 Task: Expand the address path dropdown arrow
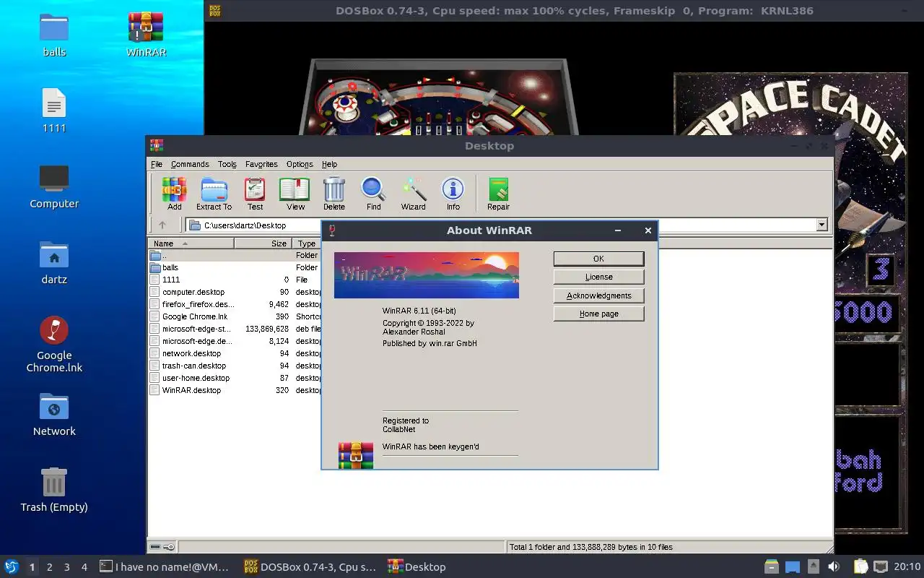pos(821,225)
